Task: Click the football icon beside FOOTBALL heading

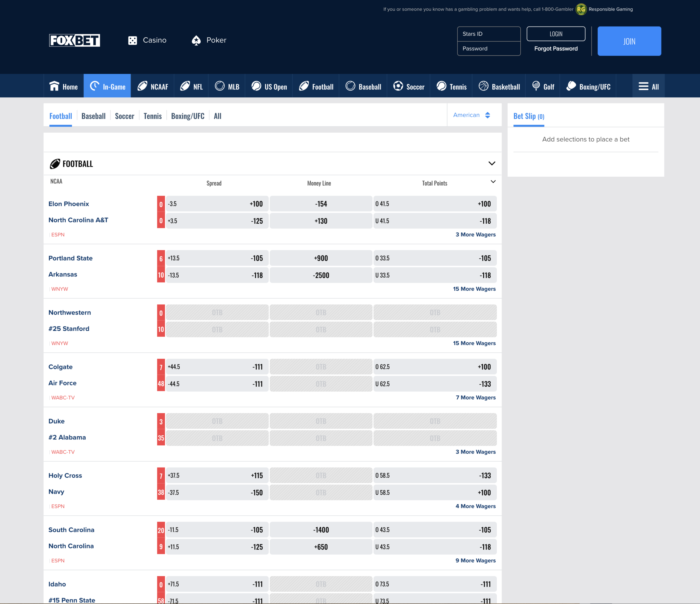Action: [55, 164]
